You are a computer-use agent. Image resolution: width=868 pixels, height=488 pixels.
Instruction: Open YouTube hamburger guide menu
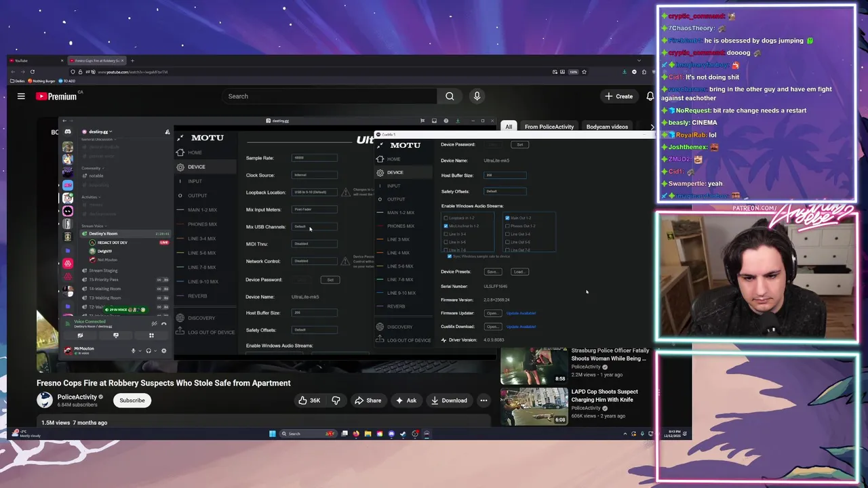tap(21, 96)
